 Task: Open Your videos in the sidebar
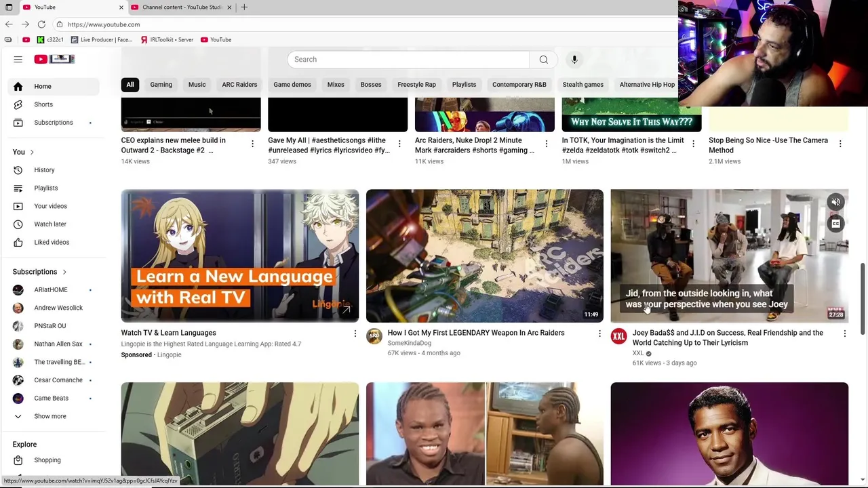54,206
